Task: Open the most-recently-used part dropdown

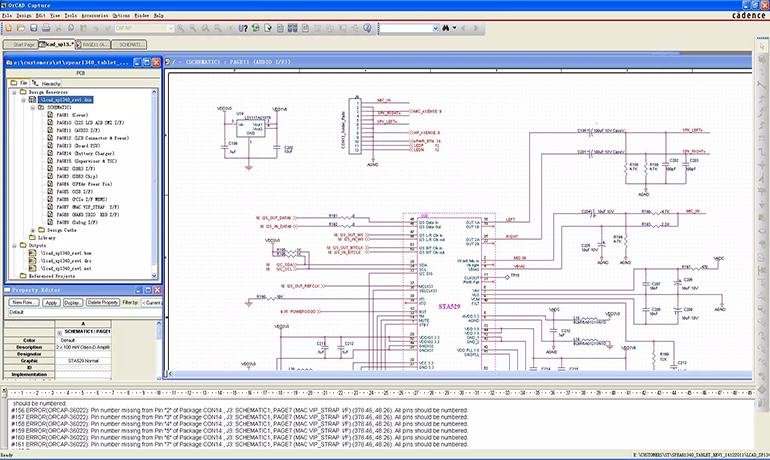Action: pos(170,28)
